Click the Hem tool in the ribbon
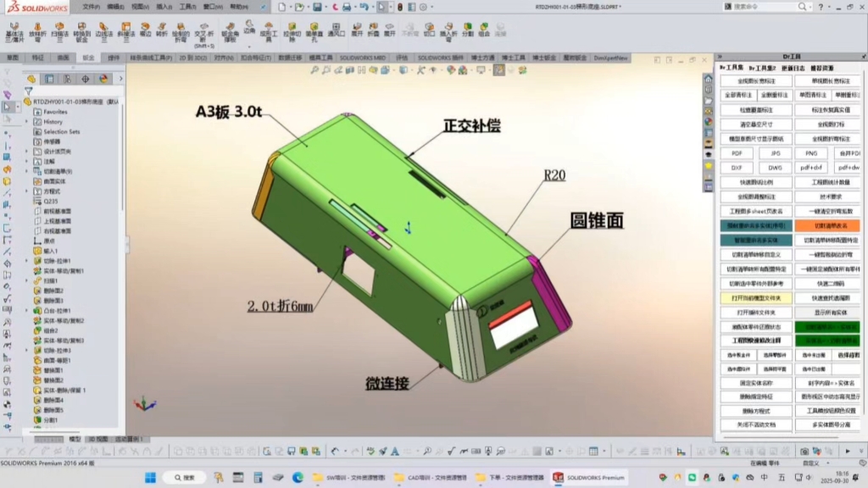 (x=145, y=30)
